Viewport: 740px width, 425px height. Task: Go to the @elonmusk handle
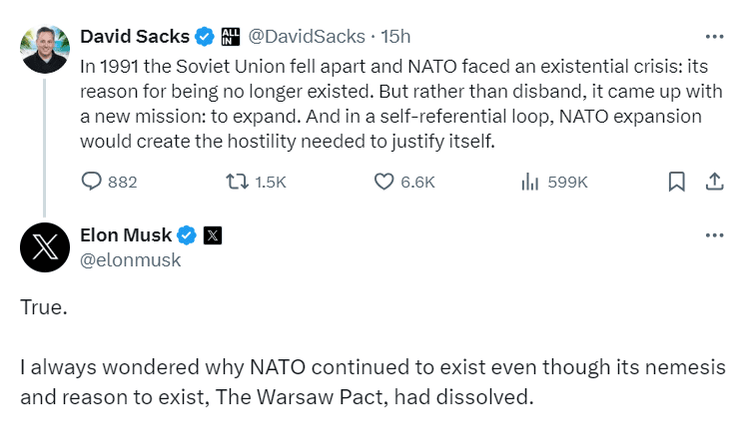click(130, 260)
